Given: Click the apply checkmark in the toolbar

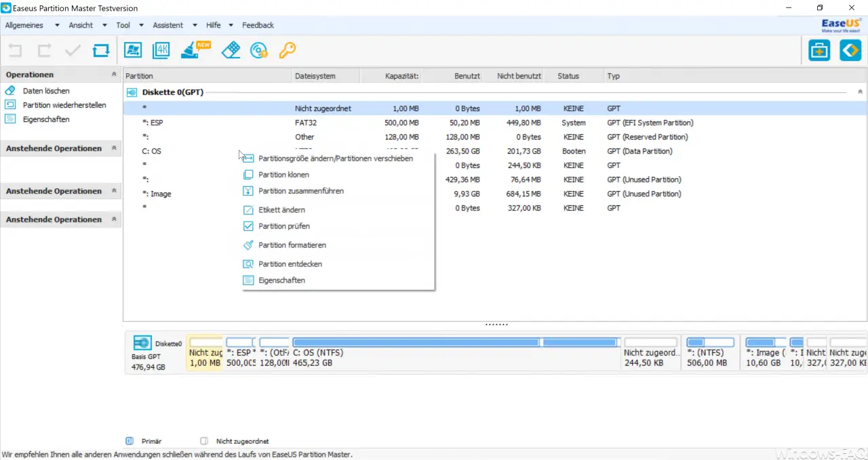Looking at the screenshot, I should tap(73, 50).
